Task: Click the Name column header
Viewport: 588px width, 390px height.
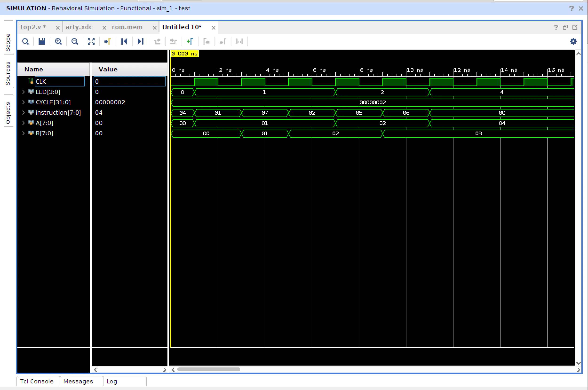Action: [x=54, y=69]
